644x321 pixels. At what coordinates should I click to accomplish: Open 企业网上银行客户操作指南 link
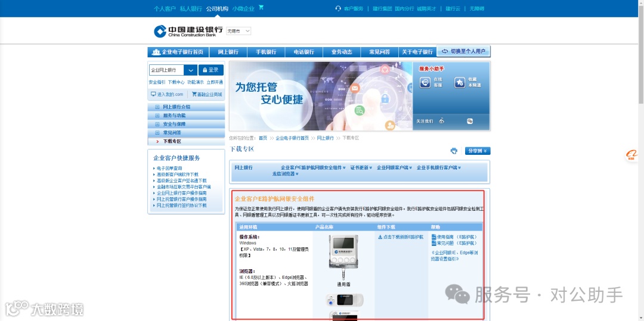[x=182, y=193]
